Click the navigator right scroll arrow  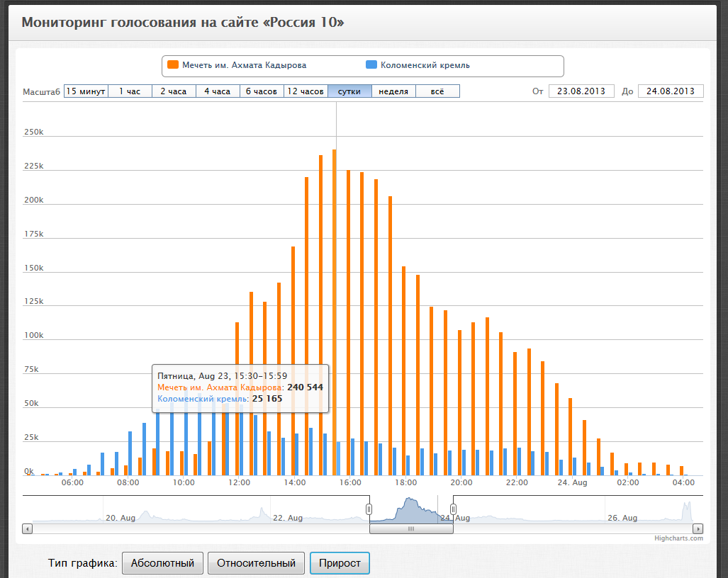click(698, 529)
